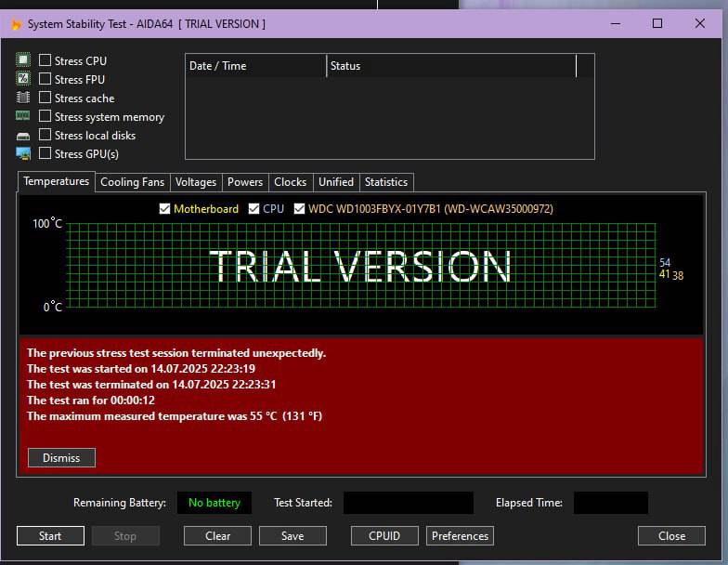Dismiss the terminated test warning

tap(61, 457)
